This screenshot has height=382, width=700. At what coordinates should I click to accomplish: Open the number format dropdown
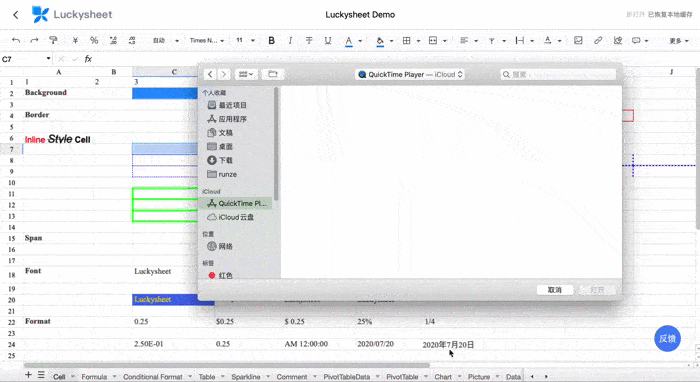pos(166,41)
